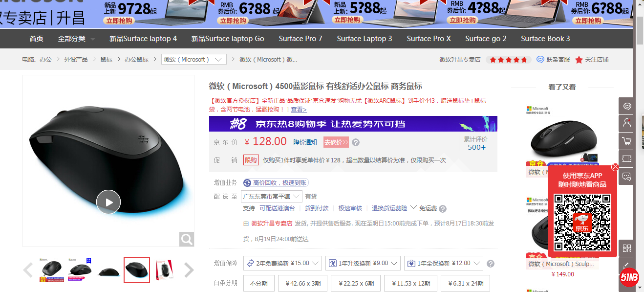This screenshot has height=292, width=644.
Task: Click the magnifier zoom icon on product image
Action: (187, 239)
